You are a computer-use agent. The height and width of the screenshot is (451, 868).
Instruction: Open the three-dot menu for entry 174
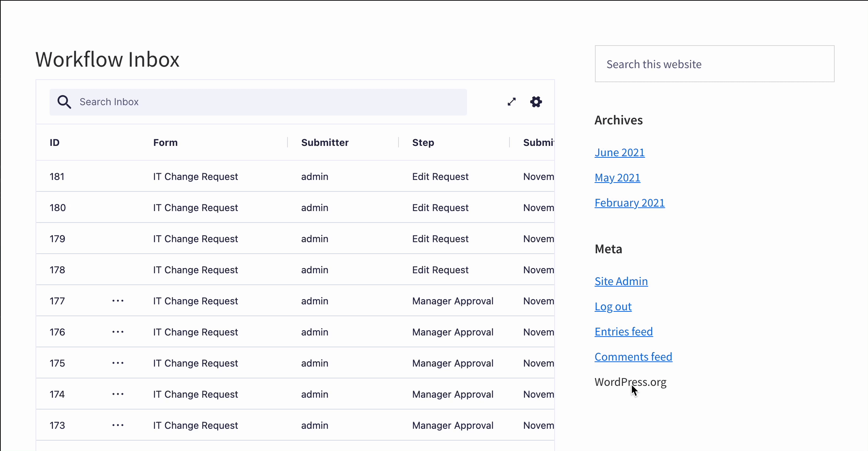coord(118,394)
